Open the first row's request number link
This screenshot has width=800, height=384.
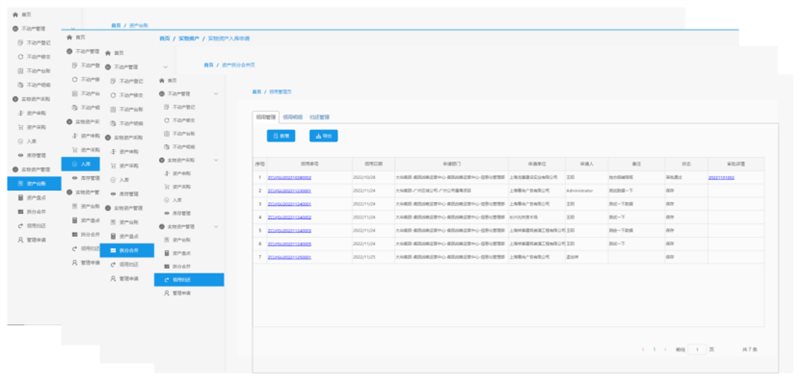(289, 177)
